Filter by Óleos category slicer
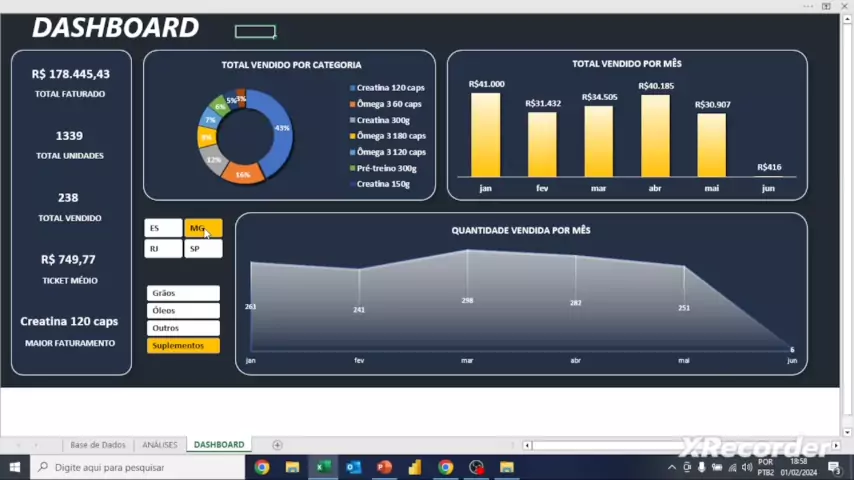The height and width of the screenshot is (480, 854). 183,311
